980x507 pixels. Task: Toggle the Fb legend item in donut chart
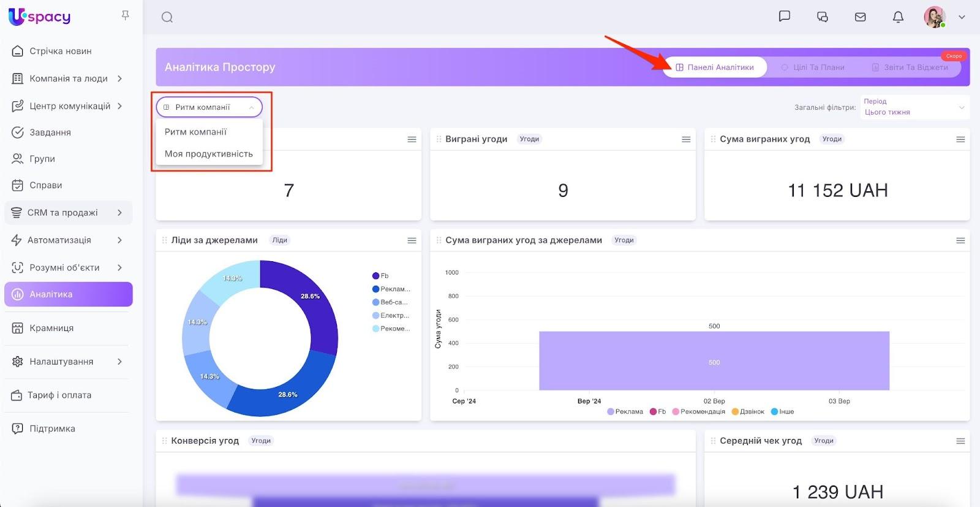point(380,276)
